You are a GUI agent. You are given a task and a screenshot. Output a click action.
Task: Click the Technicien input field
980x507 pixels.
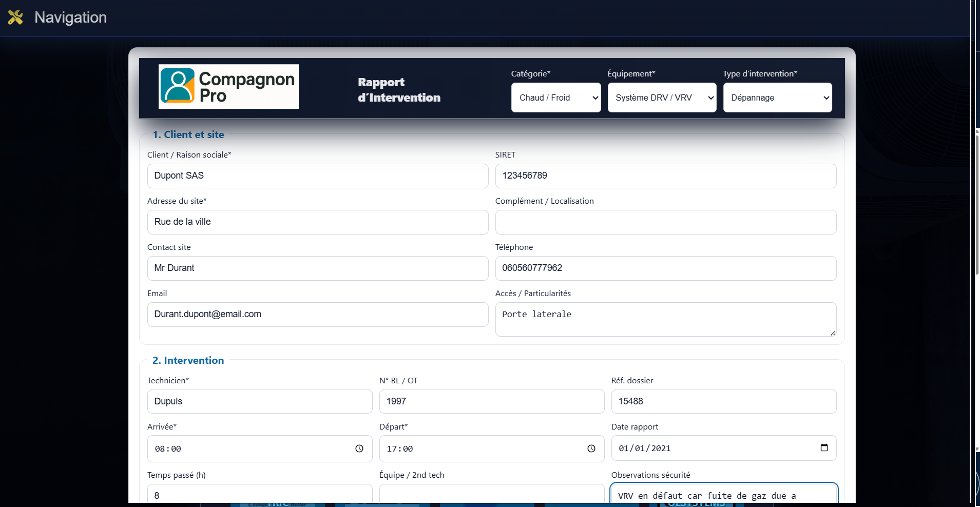260,401
